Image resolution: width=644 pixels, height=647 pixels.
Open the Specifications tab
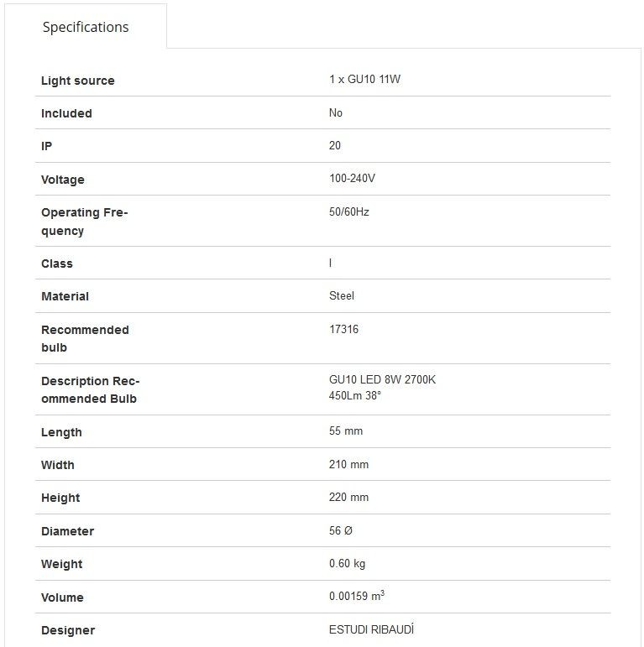[x=86, y=27]
